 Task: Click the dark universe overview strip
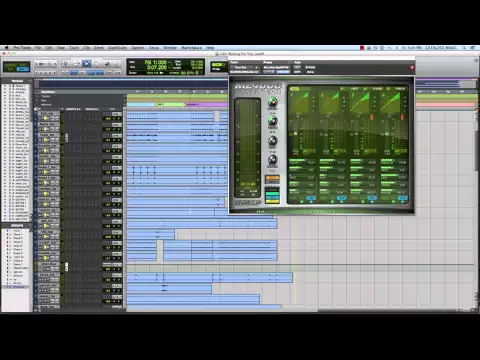pos(133,84)
